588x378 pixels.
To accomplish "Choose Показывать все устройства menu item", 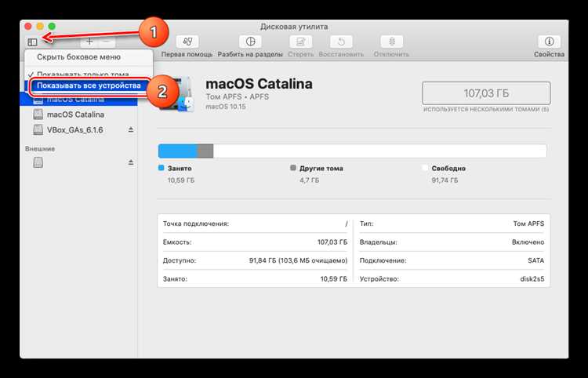I will point(89,85).
